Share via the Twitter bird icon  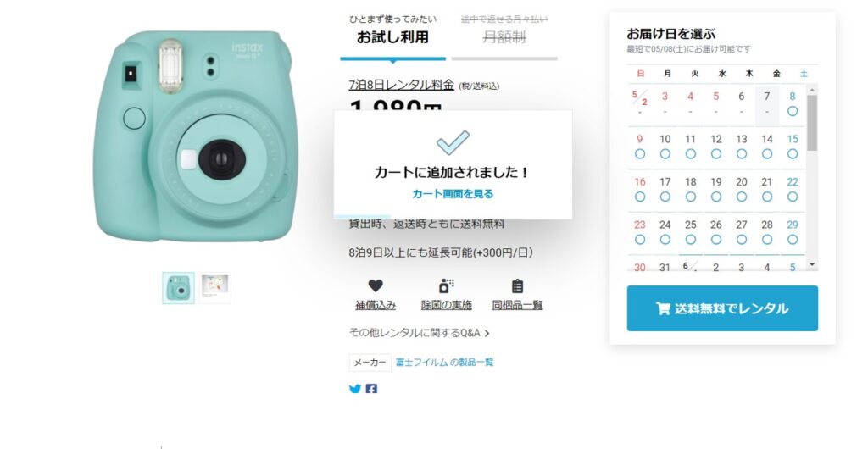pyautogui.click(x=355, y=390)
